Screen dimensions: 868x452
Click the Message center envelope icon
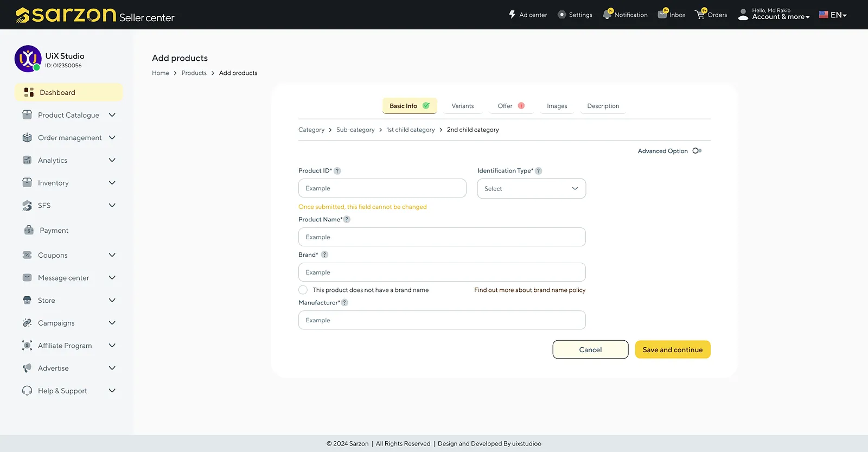pyautogui.click(x=27, y=277)
